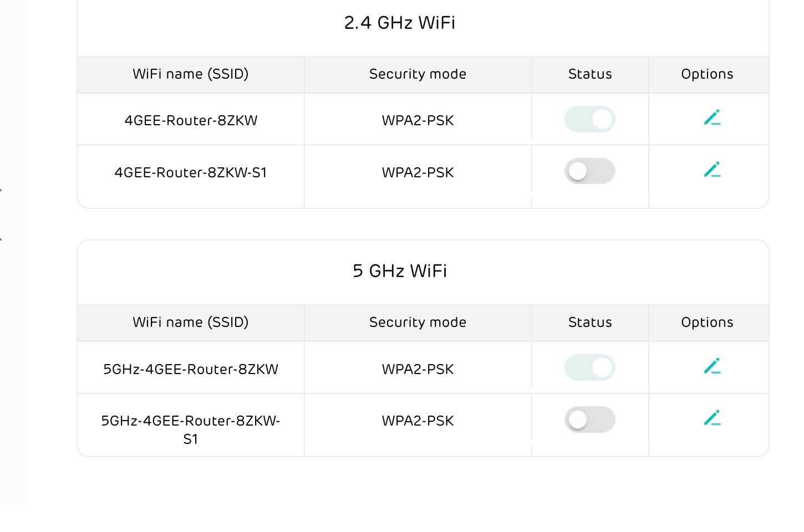Click the SSID 5GHz-4GEE-Router-8ZKW-S1

(x=191, y=429)
